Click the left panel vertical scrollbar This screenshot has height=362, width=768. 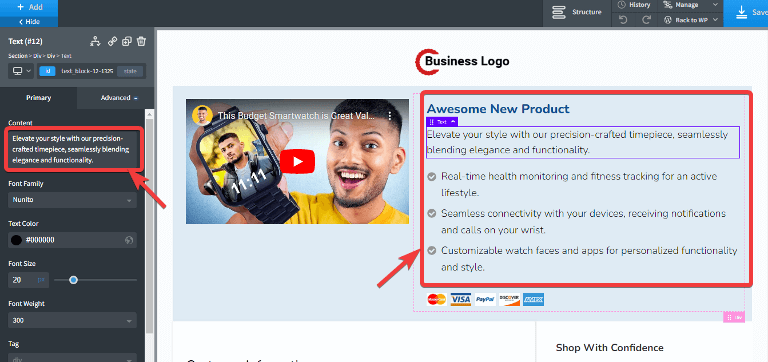149,225
